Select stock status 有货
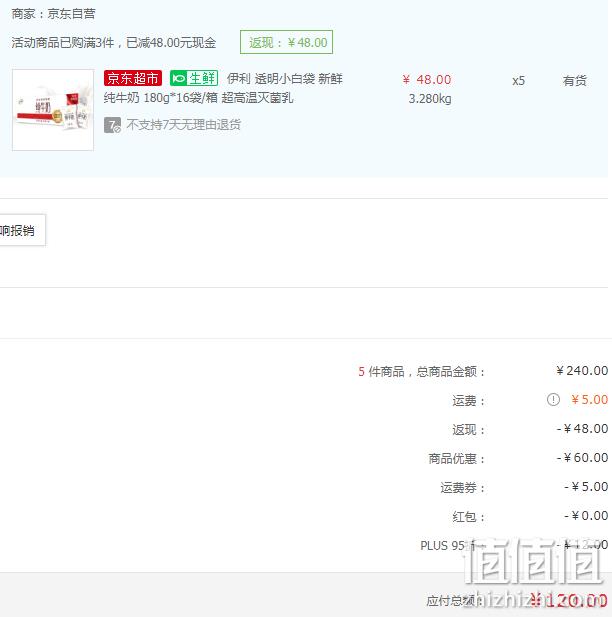This screenshot has width=612, height=617. (575, 81)
